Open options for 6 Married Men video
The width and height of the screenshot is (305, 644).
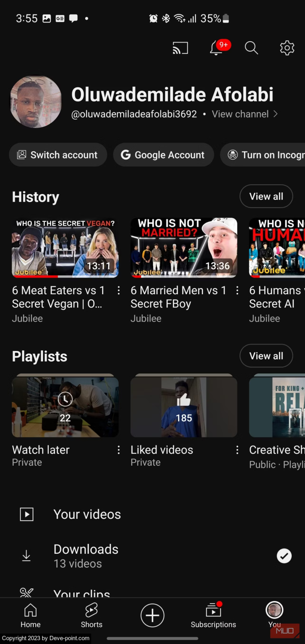pos(237,290)
